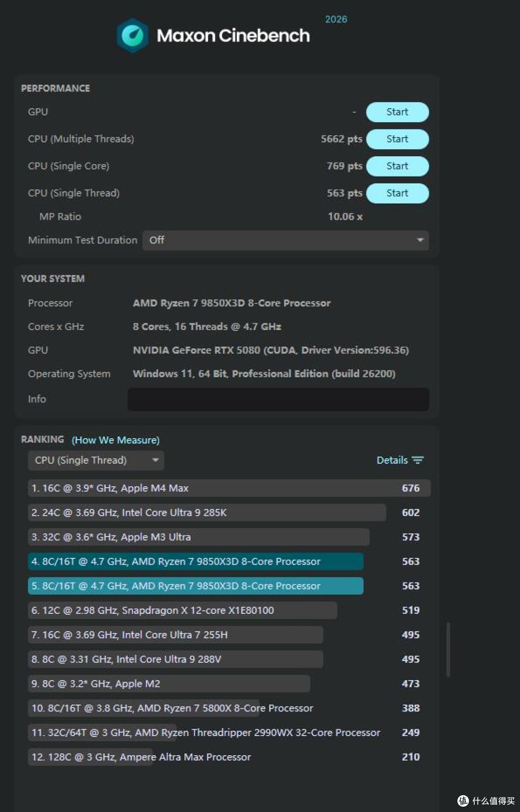Click the 249 score value
Image resolution: width=520 pixels, height=812 pixels.
click(411, 733)
